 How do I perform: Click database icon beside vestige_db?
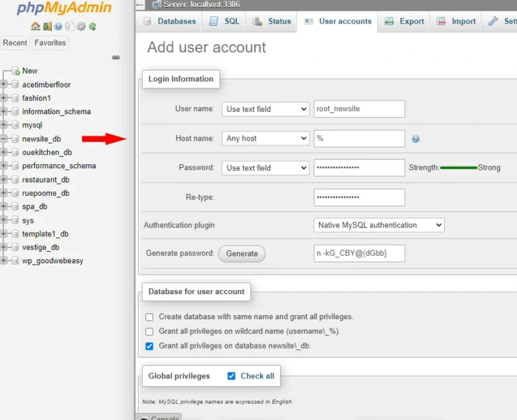15,247
